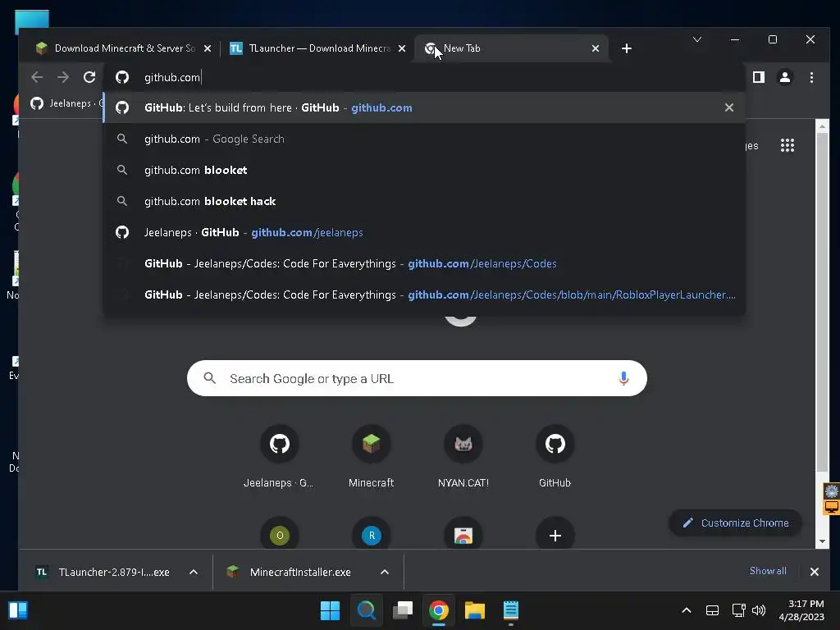This screenshot has height=630, width=840.
Task: Select github.com blooket hack suggestion
Action: point(423,202)
